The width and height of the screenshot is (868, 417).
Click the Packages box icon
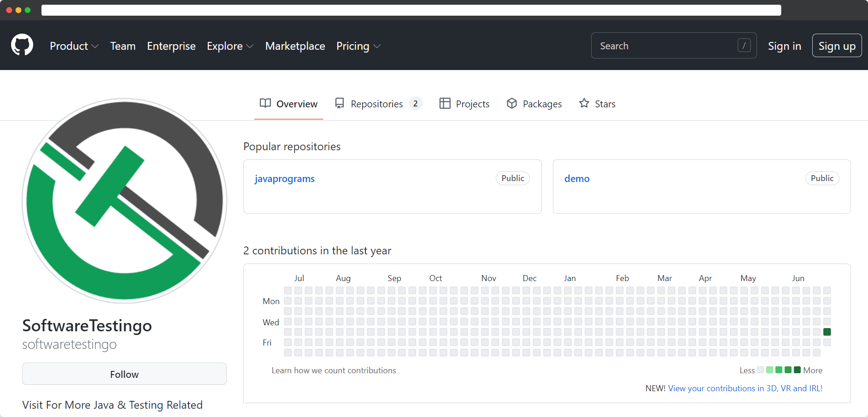[512, 103]
